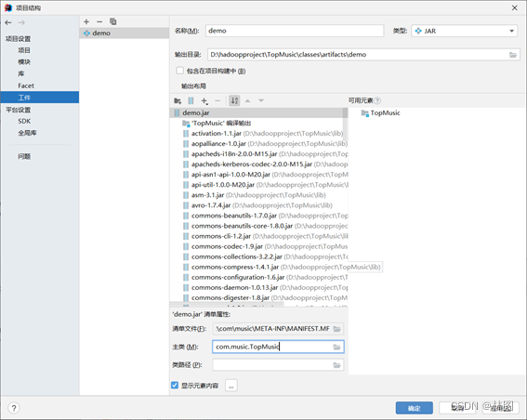Select commons-daemon-1.0.13.jar row

coord(258,288)
